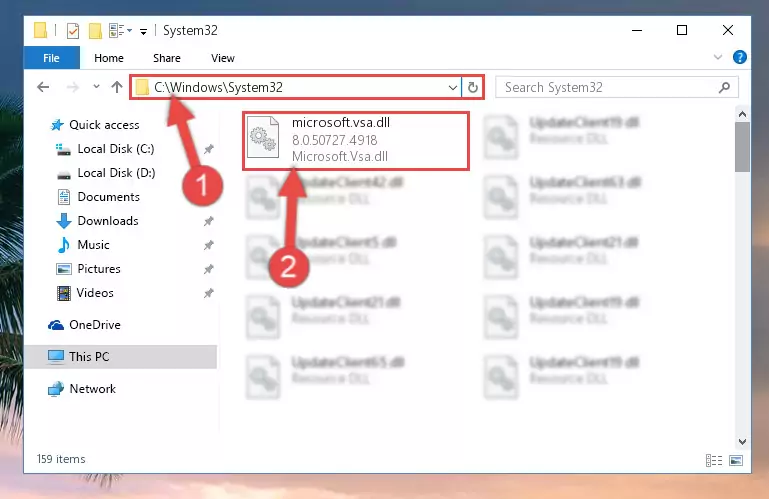Image resolution: width=769 pixels, height=499 pixels.
Task: Open Downloads in the navigation pane
Action: pyautogui.click(x=98, y=221)
